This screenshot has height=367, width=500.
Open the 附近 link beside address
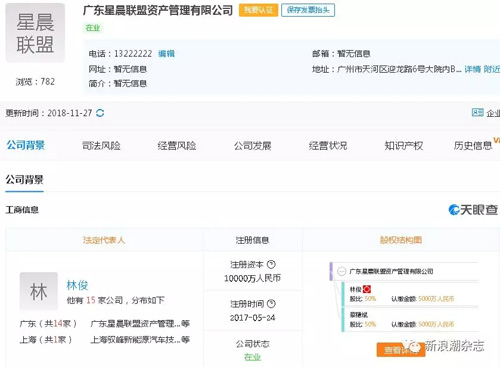point(492,69)
